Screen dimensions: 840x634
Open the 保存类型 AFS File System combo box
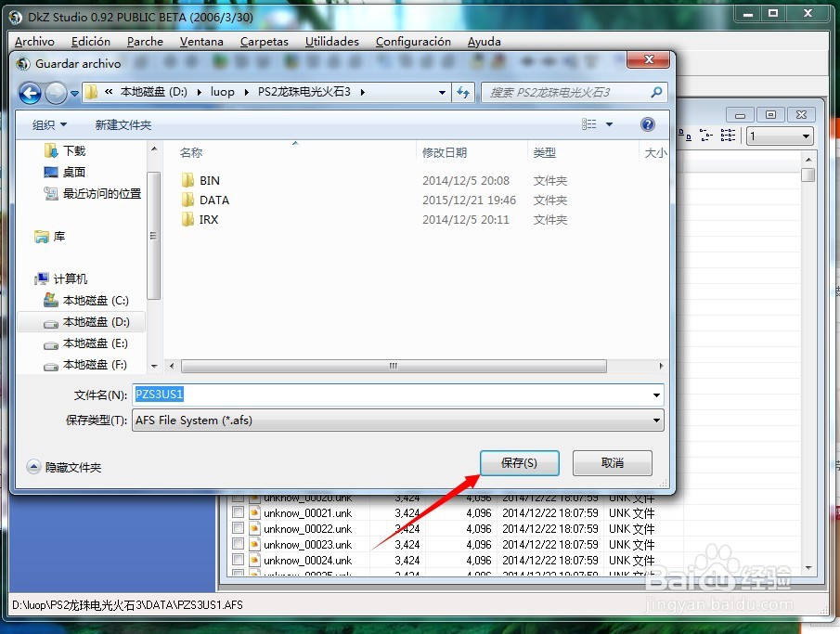point(397,421)
